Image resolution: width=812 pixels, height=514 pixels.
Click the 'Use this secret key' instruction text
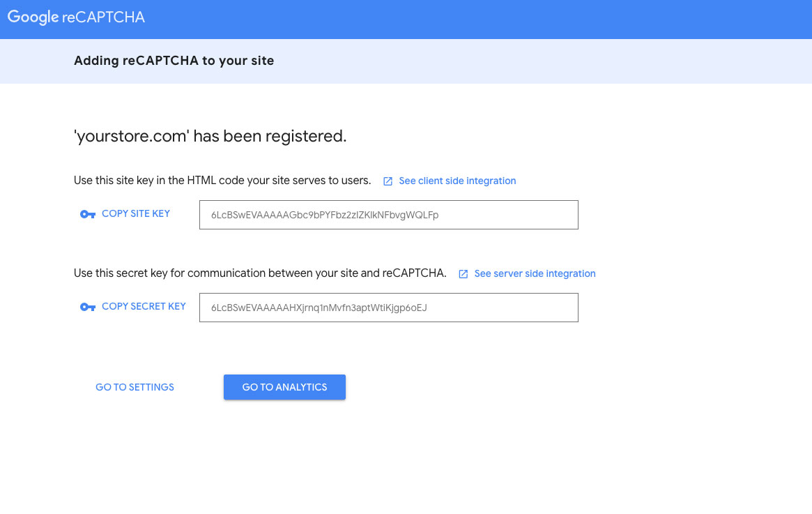tap(260, 273)
